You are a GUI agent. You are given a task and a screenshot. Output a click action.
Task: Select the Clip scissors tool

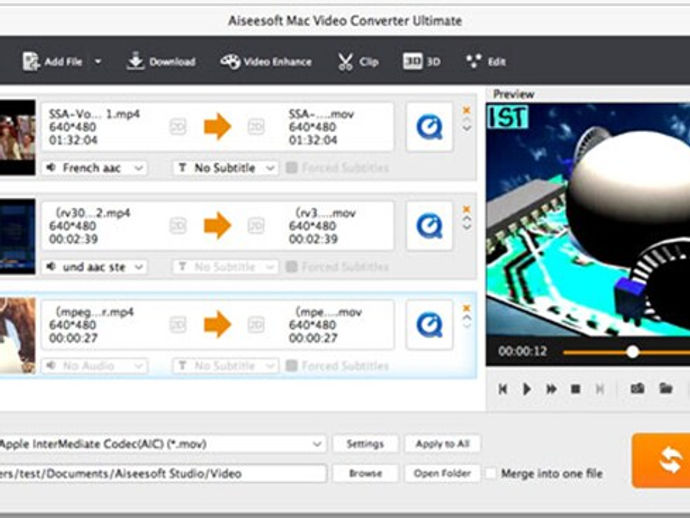(358, 62)
